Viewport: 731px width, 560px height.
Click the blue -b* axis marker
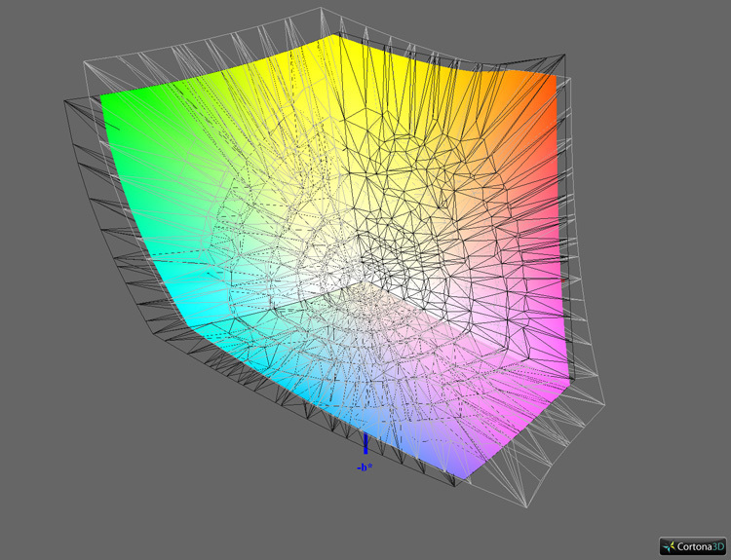tap(365, 443)
